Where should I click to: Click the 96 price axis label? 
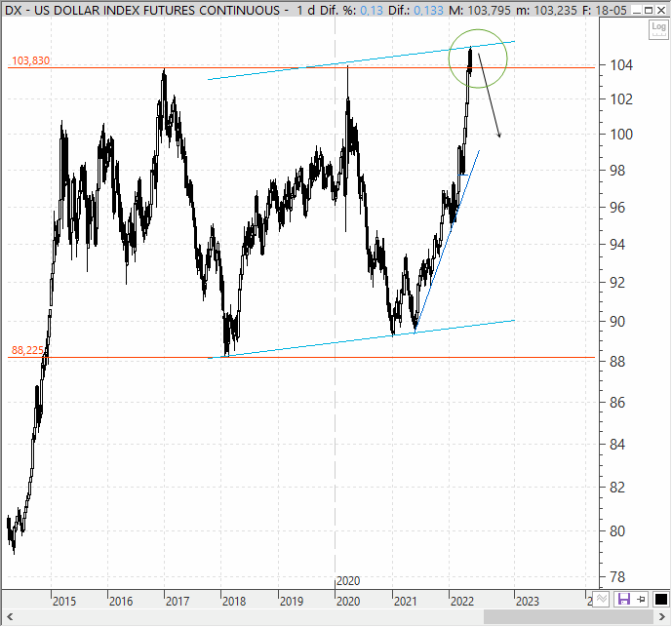pos(617,208)
